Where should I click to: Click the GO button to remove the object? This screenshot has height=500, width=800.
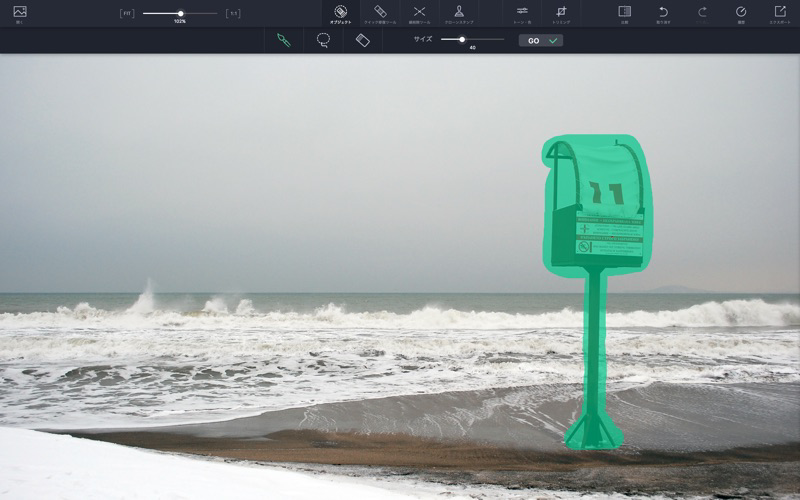pos(541,41)
